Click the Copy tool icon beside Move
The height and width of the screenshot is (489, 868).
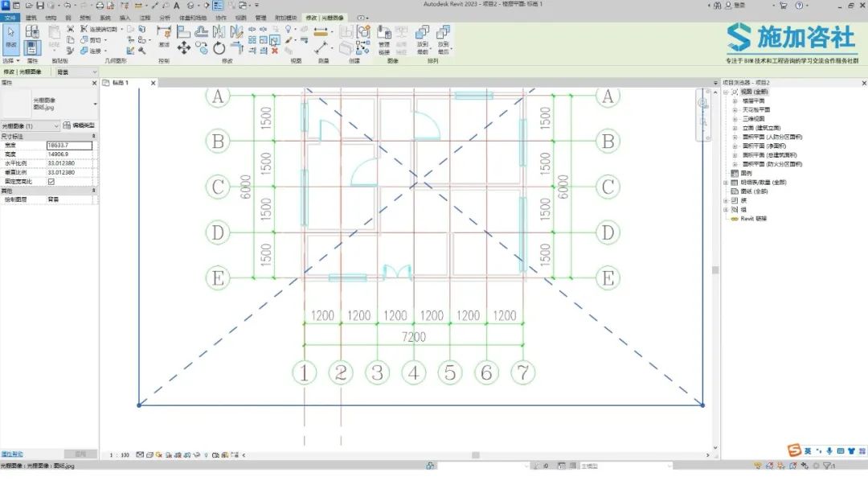(202, 49)
